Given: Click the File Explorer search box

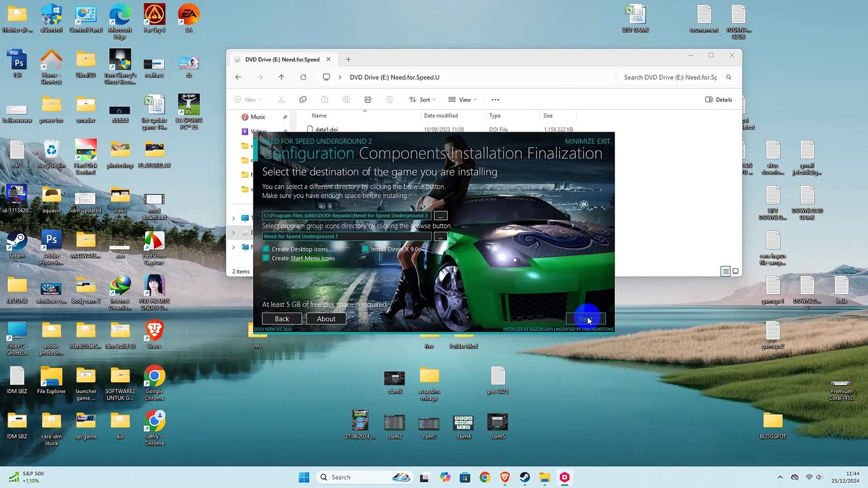Looking at the screenshot, I should [x=676, y=77].
